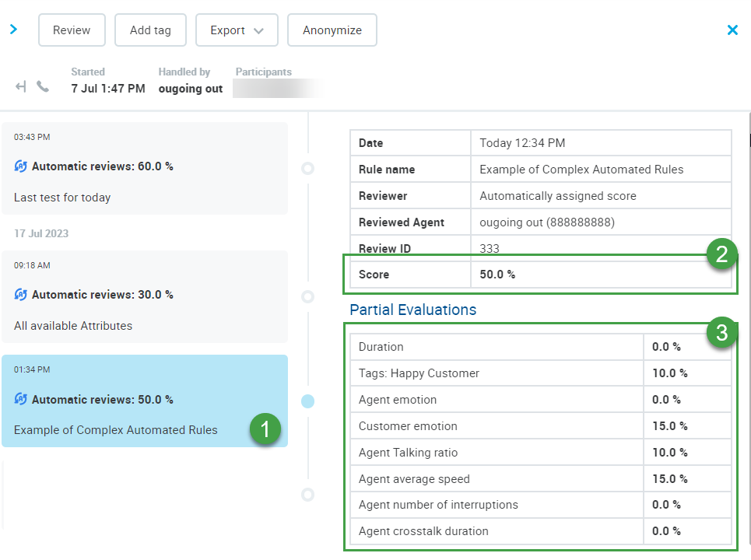The height and width of the screenshot is (560, 751).
Task: Click the Add tag button
Action: coord(150,30)
